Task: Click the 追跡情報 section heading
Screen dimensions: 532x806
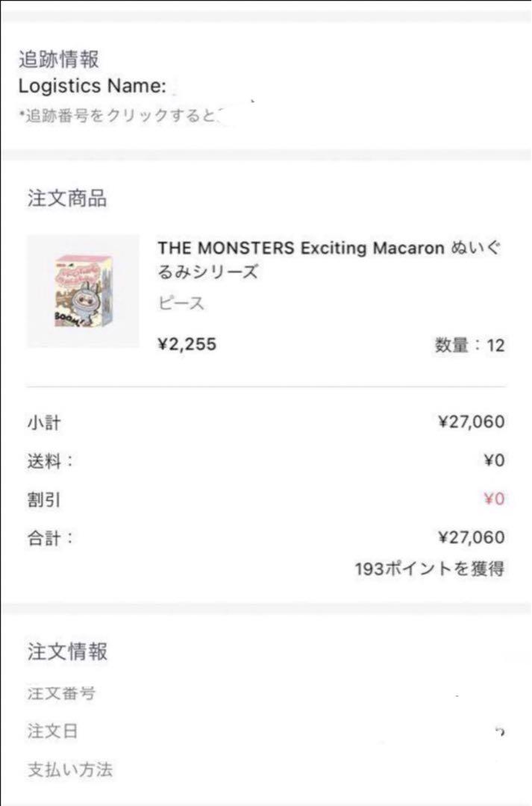Action: 58,58
